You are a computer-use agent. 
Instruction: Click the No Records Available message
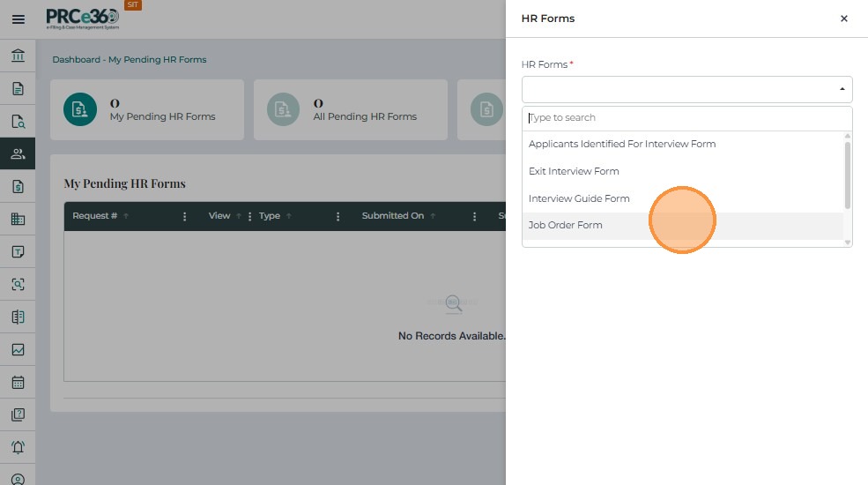click(x=452, y=336)
